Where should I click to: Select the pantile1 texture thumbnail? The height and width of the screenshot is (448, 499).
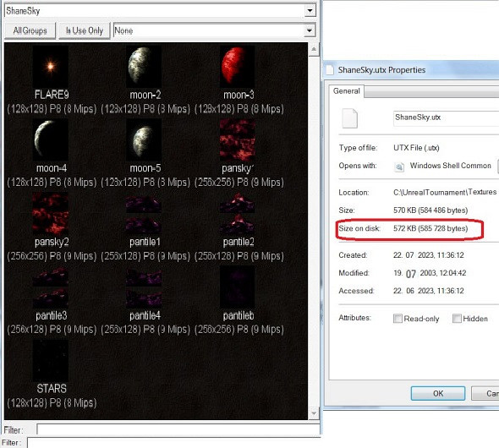pyautogui.click(x=144, y=214)
